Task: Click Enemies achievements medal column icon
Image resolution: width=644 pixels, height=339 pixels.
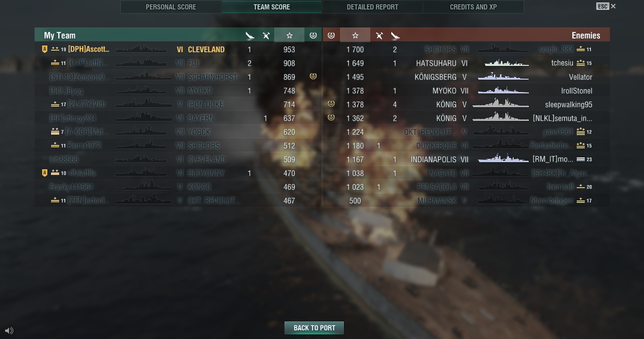Action: [331, 36]
